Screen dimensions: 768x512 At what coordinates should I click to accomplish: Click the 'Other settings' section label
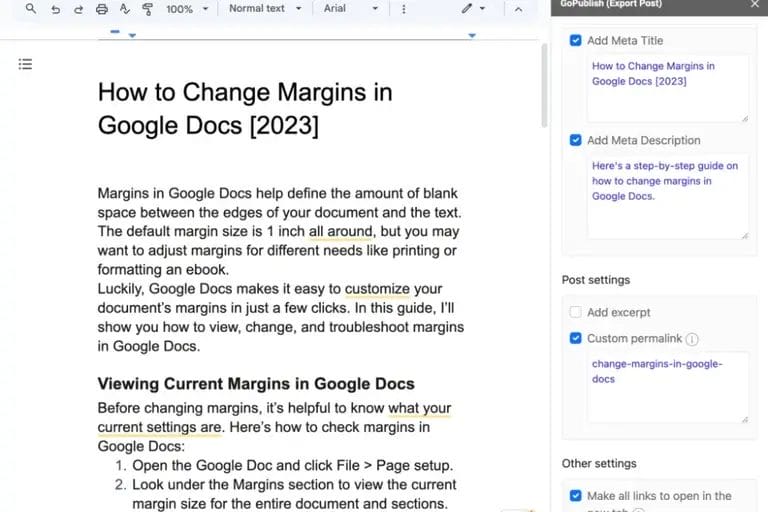click(x=599, y=463)
